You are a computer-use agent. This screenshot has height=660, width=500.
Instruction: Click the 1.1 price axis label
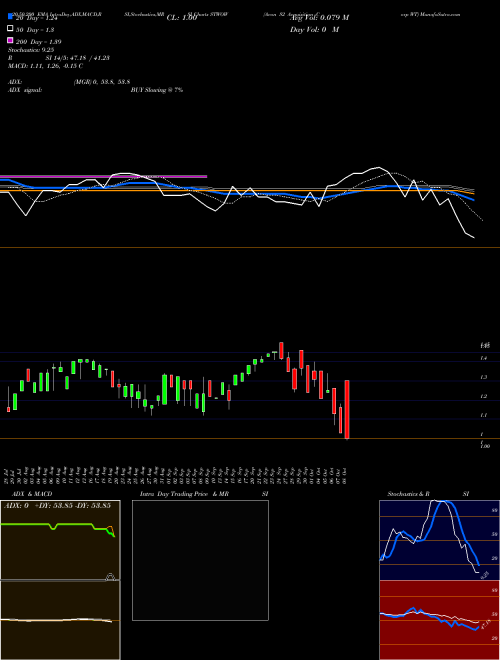(484, 415)
